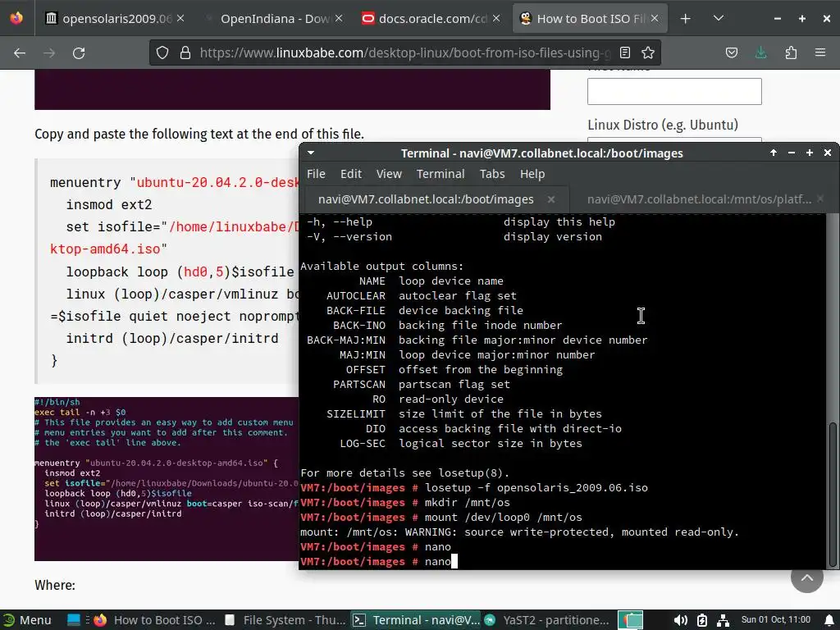Click the battery power tray icon
This screenshot has width=840, height=630.
point(702,620)
